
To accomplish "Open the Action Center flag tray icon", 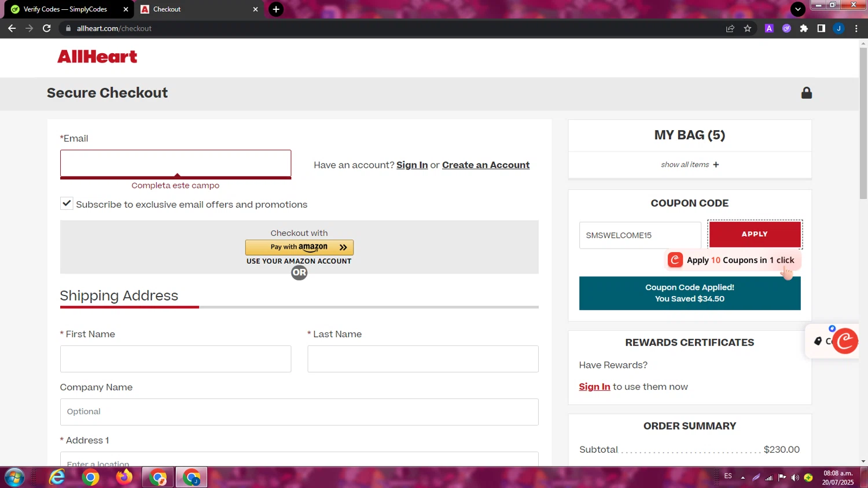I will [782, 478].
